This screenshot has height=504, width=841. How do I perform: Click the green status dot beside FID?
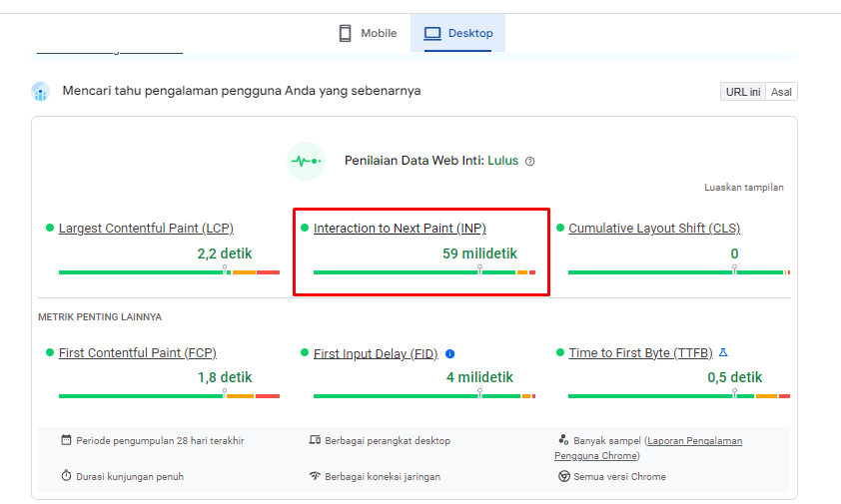(x=305, y=352)
